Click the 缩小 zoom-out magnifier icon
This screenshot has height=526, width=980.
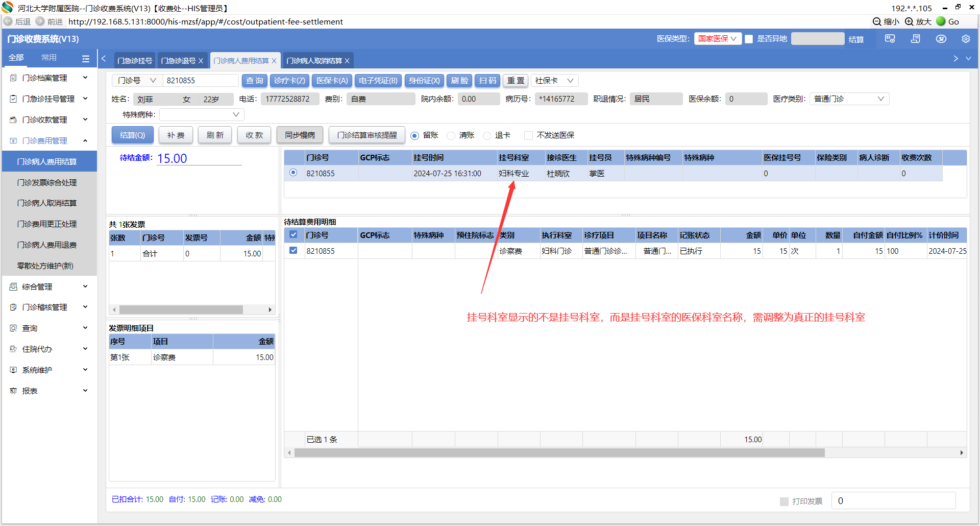(877, 21)
